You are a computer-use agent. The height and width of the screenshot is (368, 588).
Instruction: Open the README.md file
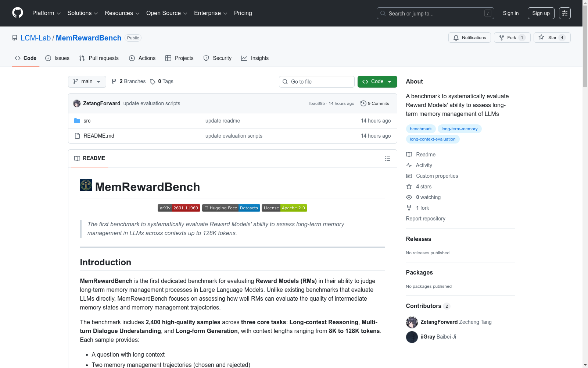pyautogui.click(x=99, y=136)
